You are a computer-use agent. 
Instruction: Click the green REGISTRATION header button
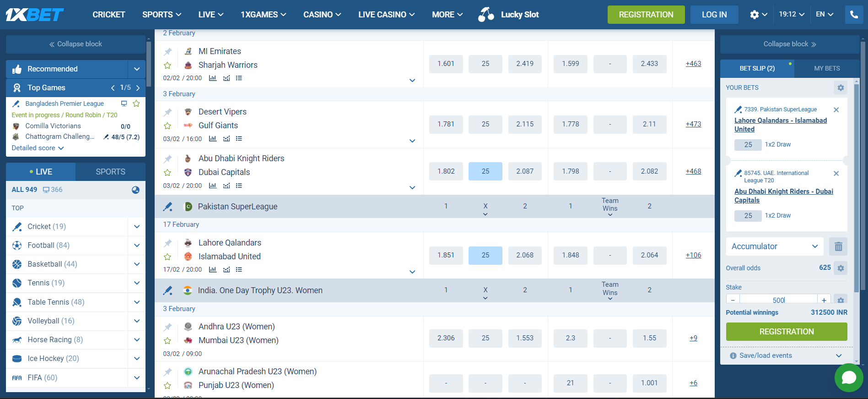pyautogui.click(x=646, y=15)
